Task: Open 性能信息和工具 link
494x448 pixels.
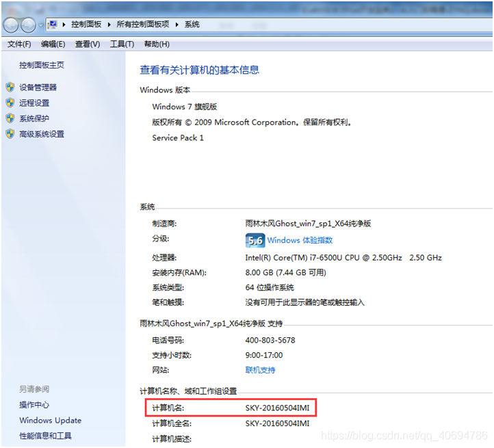Action: 45,436
